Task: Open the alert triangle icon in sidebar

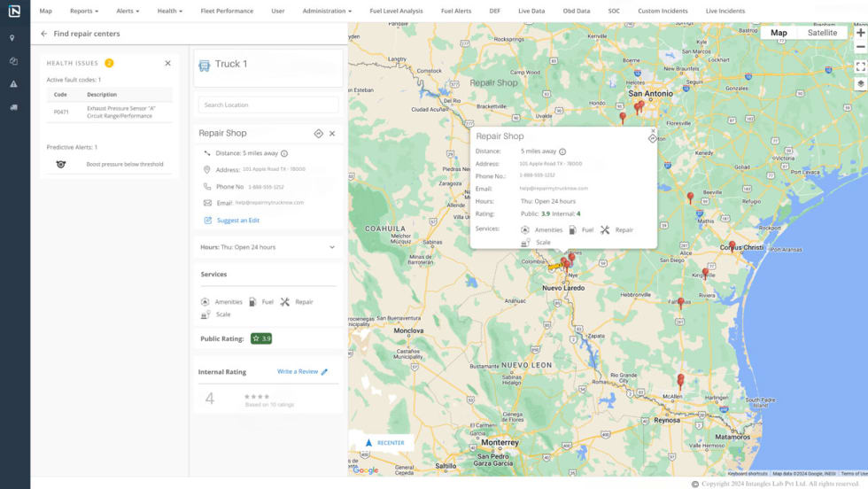Action: tap(13, 84)
